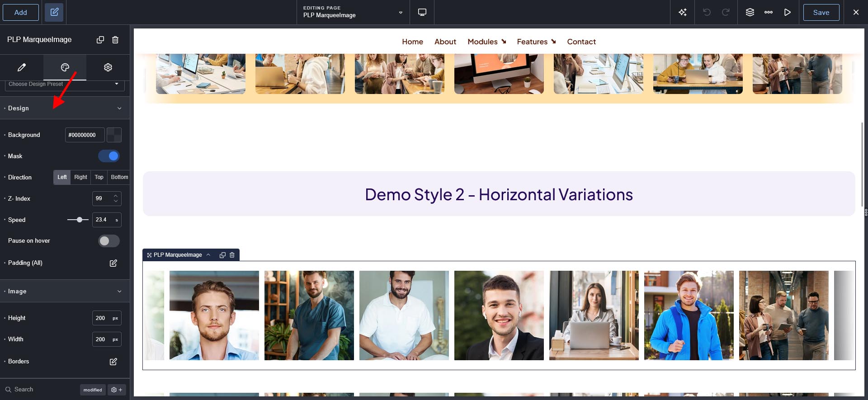The width and height of the screenshot is (868, 400).
Task: Save the page
Action: click(821, 12)
